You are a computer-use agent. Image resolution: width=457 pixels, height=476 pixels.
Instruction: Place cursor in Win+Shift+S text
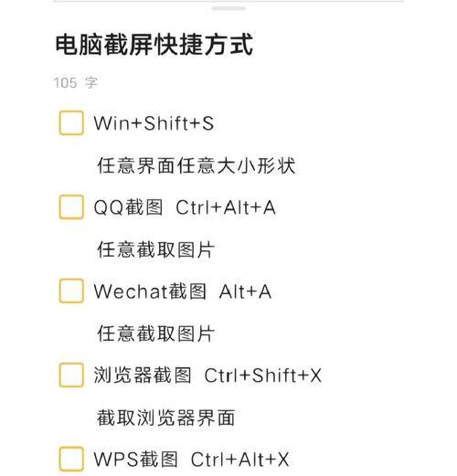(154, 123)
